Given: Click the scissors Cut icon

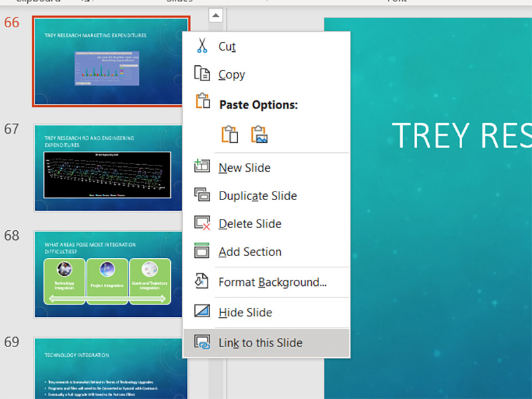Looking at the screenshot, I should [x=202, y=45].
